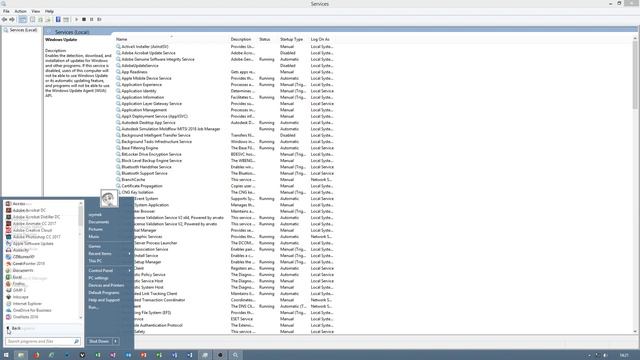The width and height of the screenshot is (640, 360).
Task: Open the Audacity icon in the Start menu
Action: click(x=9, y=250)
